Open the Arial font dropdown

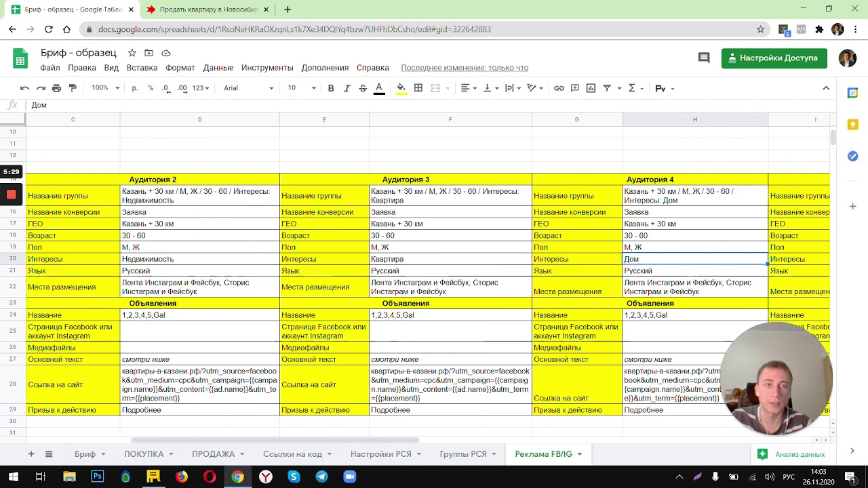click(248, 88)
